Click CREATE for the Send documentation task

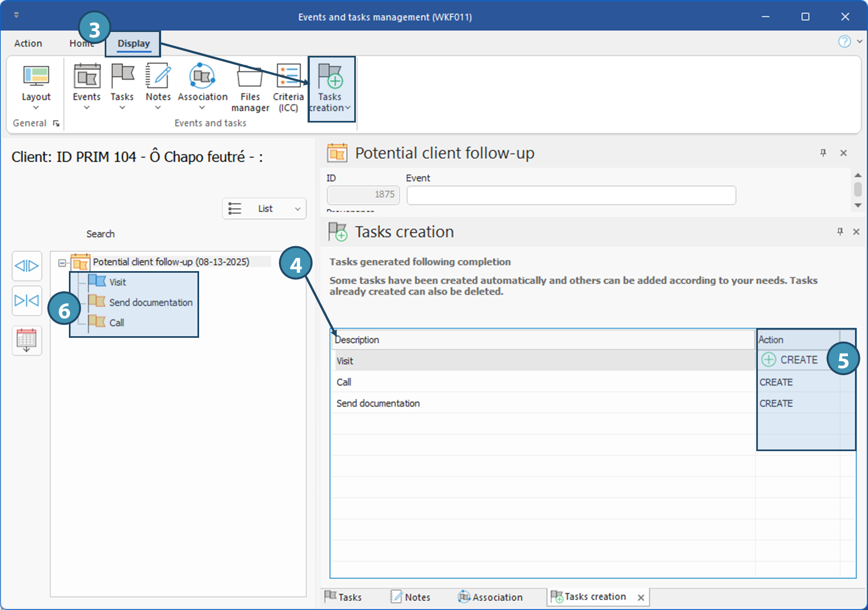tap(776, 403)
